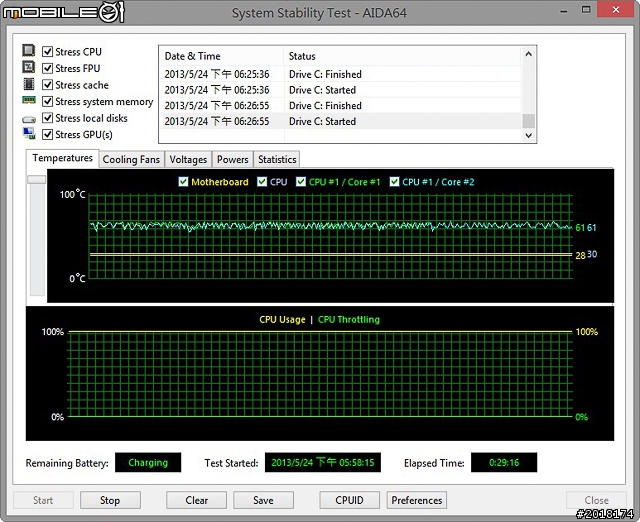Click the monitor icon beside Stress GPU(s)
Viewport: 640px width, 522px height.
click(29, 133)
